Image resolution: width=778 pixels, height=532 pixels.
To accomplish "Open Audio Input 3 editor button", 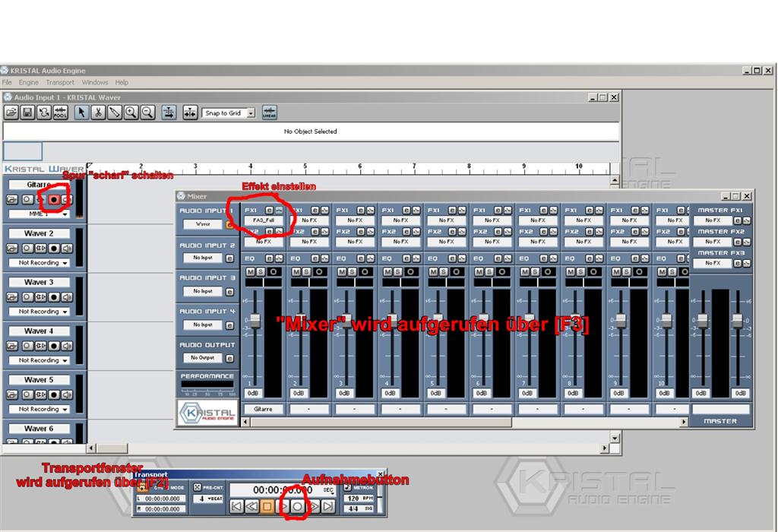I will [229, 293].
